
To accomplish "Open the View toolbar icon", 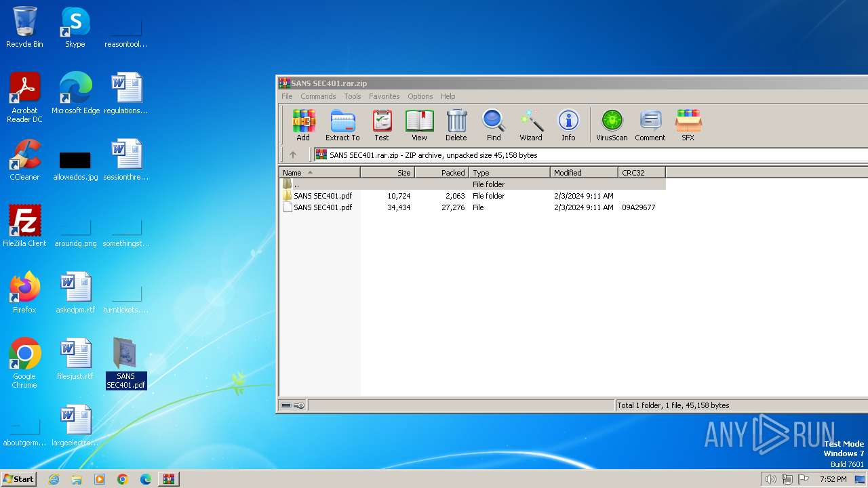I will (x=419, y=125).
